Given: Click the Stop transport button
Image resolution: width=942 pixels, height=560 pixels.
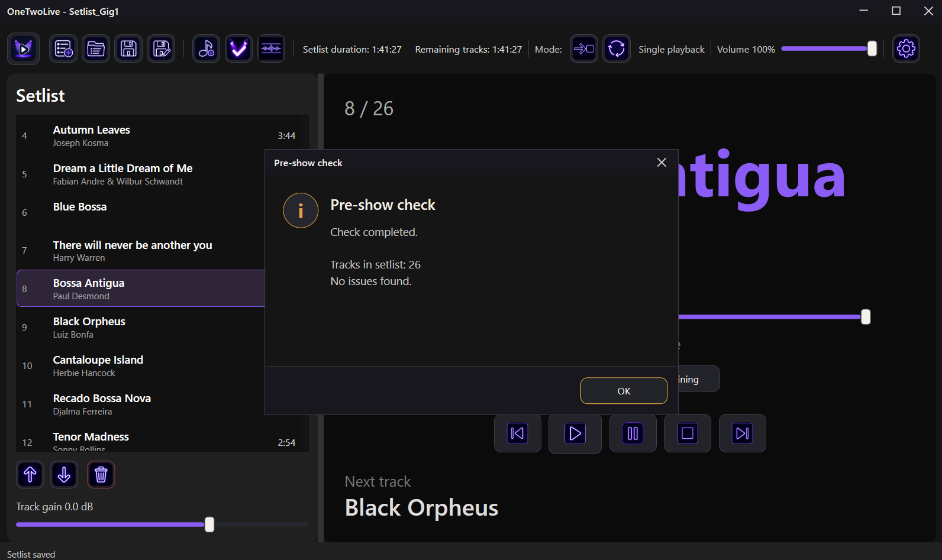Looking at the screenshot, I should pos(688,433).
